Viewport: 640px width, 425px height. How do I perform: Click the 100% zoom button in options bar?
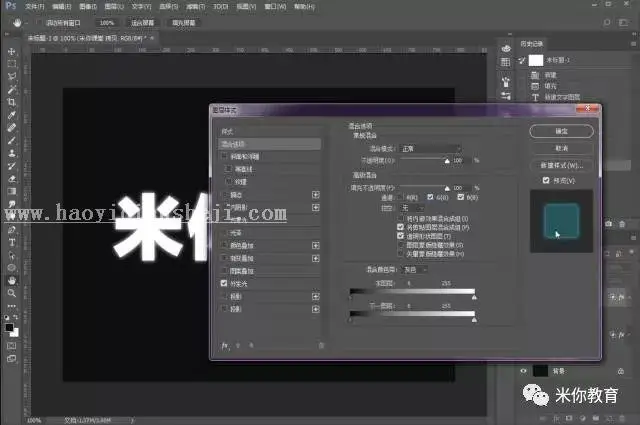[107, 22]
